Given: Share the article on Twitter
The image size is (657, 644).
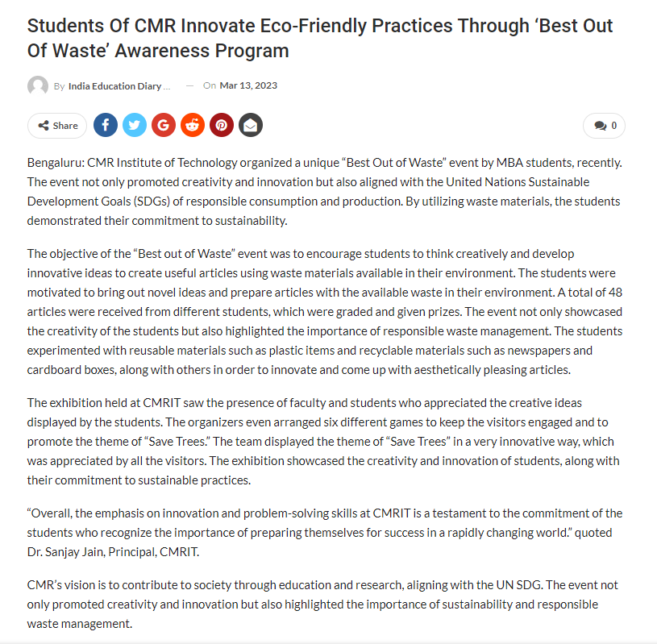Looking at the screenshot, I should pyautogui.click(x=135, y=125).
